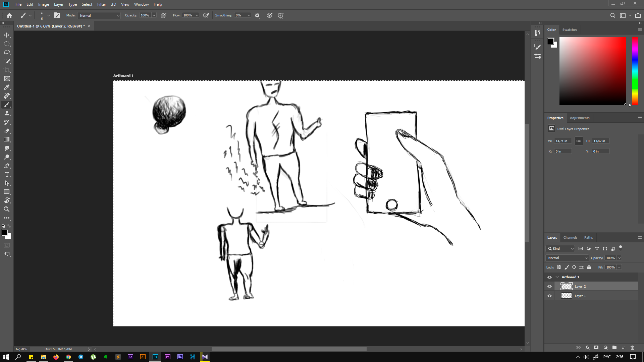Open smoothing options gear icon
The image size is (644, 362).
(x=257, y=15)
